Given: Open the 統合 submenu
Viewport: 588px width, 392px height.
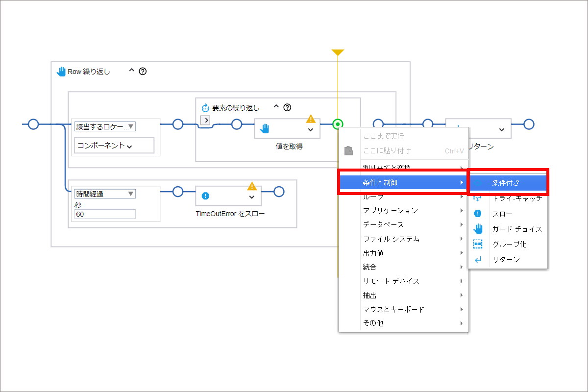Looking at the screenshot, I should pos(403,267).
